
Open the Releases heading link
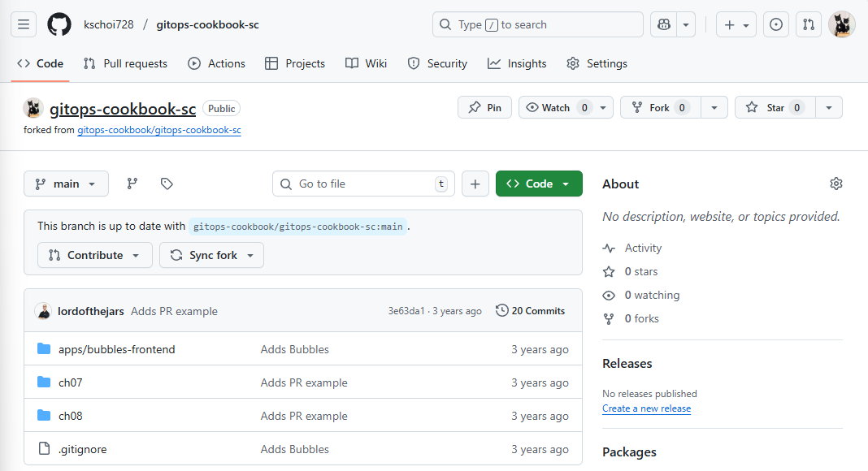(627, 363)
